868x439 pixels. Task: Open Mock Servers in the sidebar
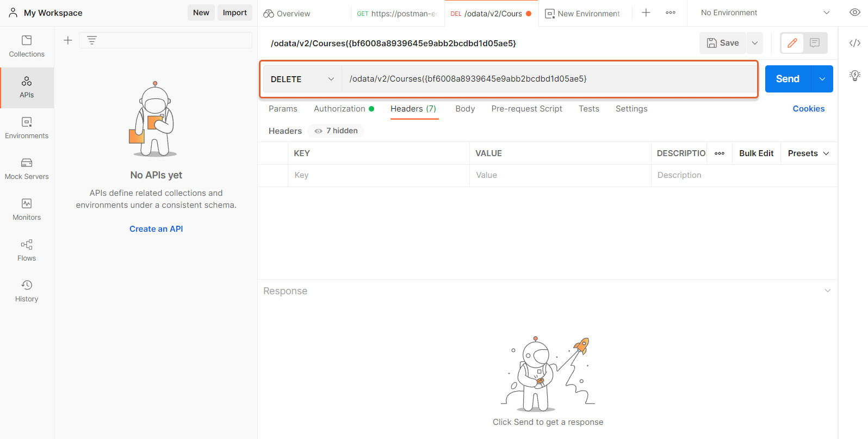(27, 169)
